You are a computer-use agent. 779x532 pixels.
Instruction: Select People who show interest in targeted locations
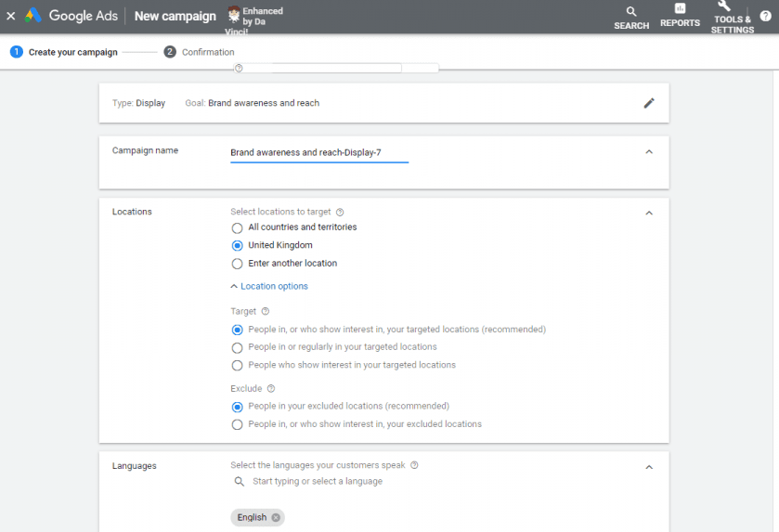[237, 366]
